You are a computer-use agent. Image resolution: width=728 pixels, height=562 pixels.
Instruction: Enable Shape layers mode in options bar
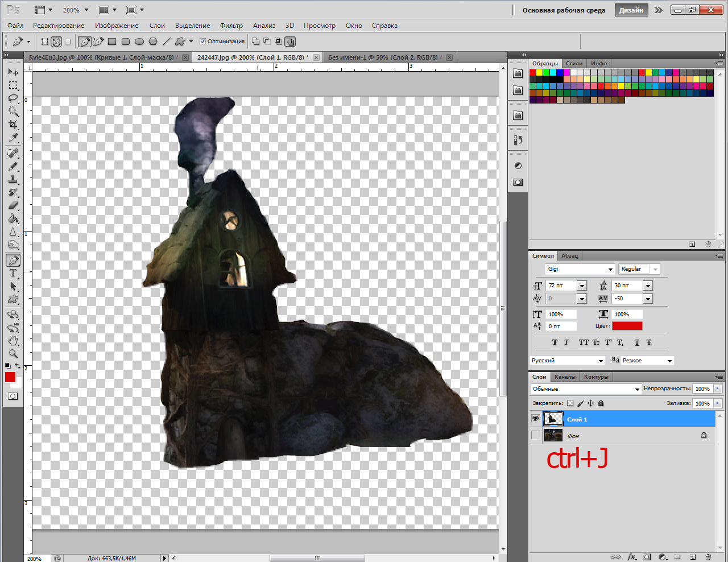45,42
